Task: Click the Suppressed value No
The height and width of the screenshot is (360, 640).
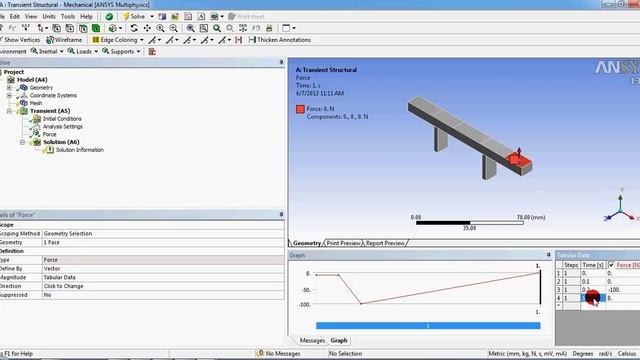Action: [163, 295]
